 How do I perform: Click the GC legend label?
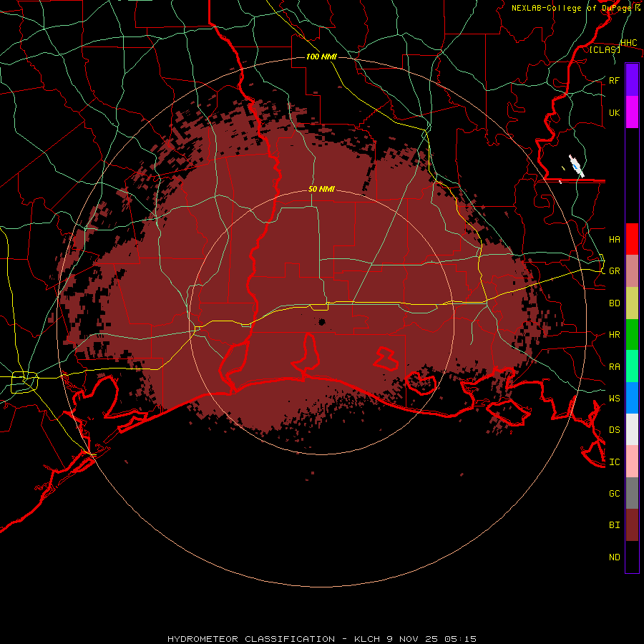click(x=614, y=493)
